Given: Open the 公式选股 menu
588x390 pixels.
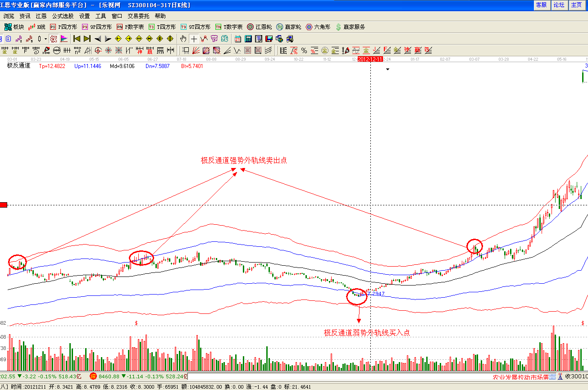Looking at the screenshot, I should 63,16.
